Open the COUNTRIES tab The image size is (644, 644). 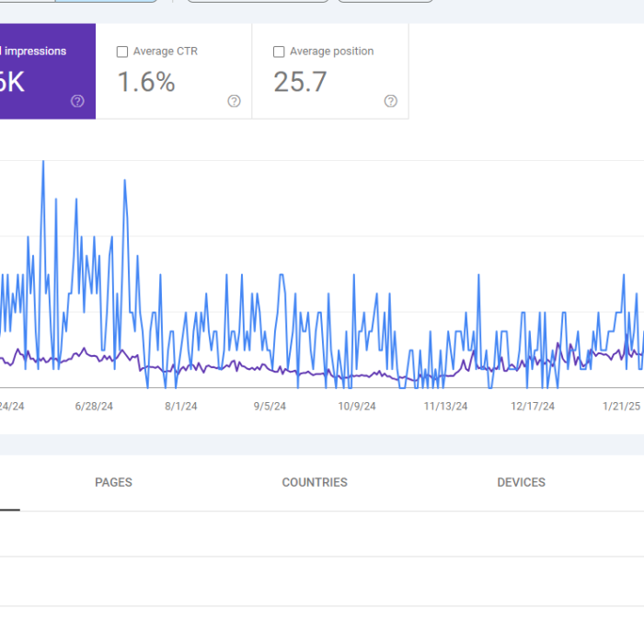[315, 482]
